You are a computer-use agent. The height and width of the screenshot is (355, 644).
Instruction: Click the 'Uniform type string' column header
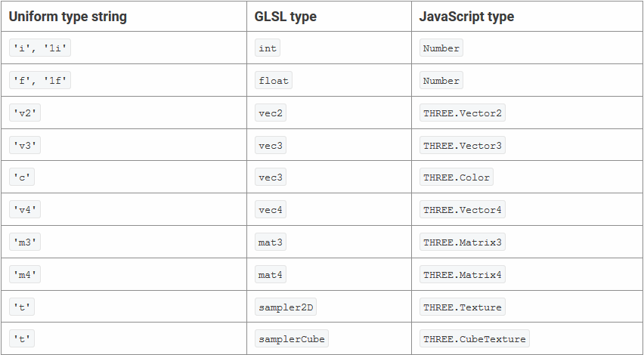click(x=68, y=17)
